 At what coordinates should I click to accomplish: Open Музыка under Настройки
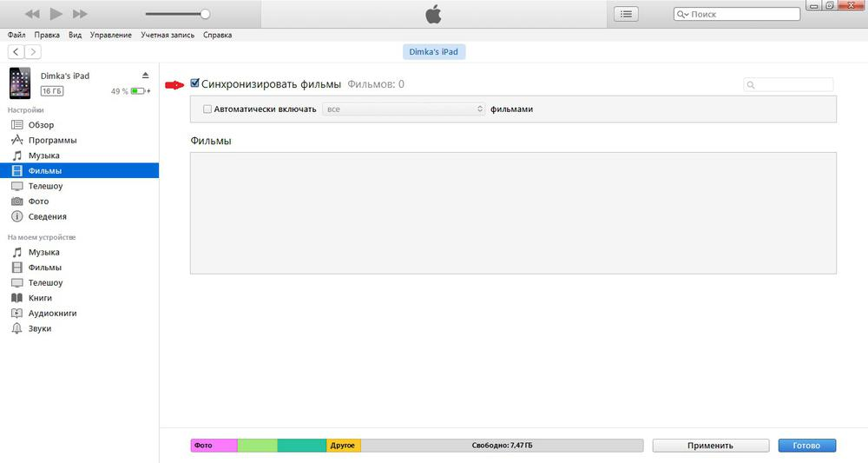tap(80, 155)
